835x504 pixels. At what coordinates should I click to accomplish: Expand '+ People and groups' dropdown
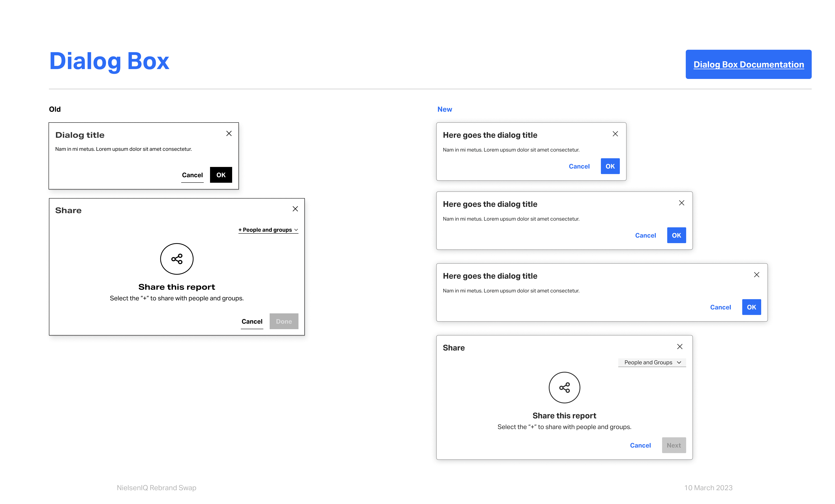[268, 230]
